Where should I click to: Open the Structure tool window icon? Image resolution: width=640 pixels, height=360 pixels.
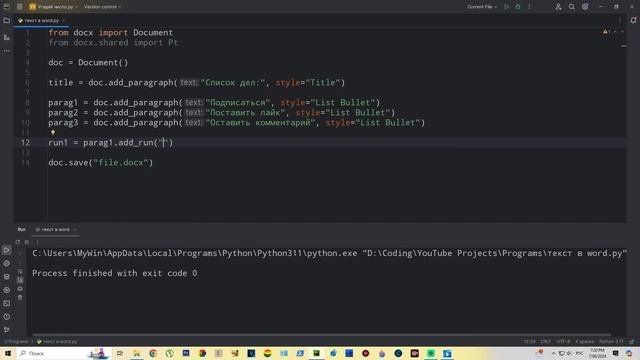tap(7, 37)
